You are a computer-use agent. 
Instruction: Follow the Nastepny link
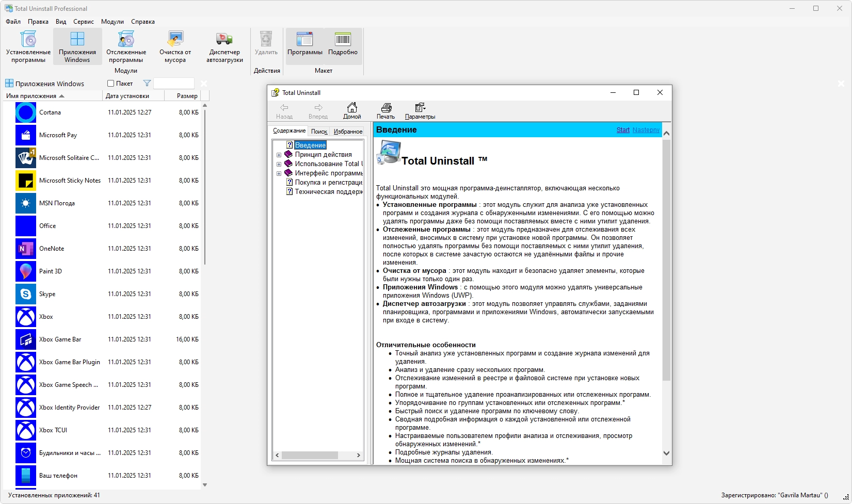pos(646,130)
